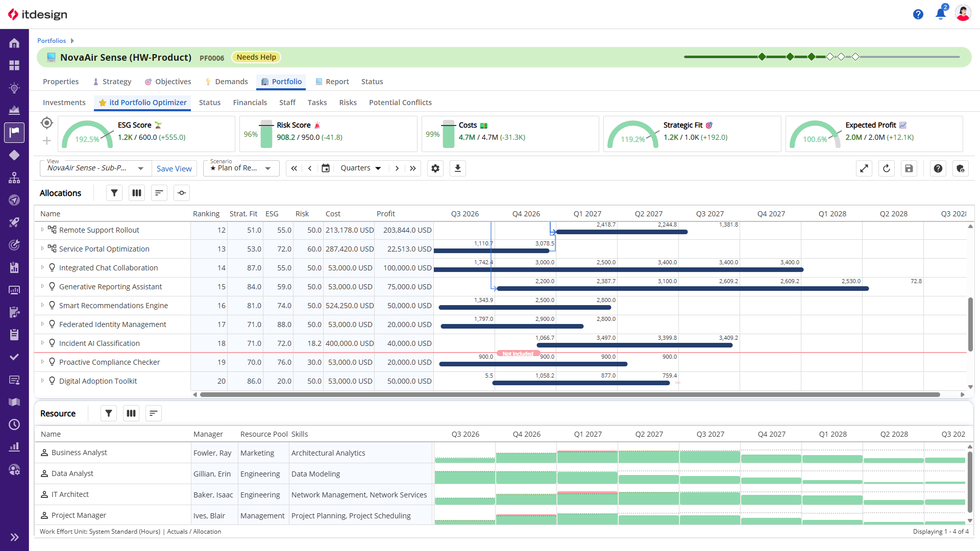Expand Digital Adoption Toolkit row
This screenshot has width=980, height=551.
42,381
